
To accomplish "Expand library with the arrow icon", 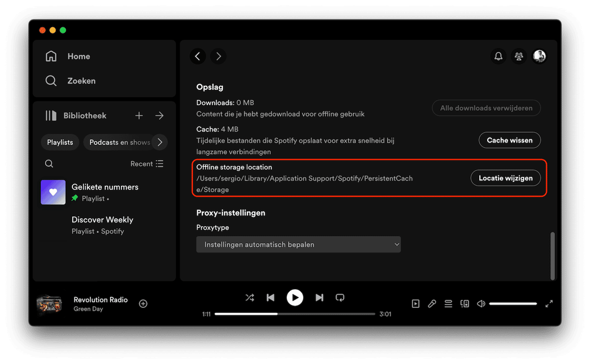I will [159, 116].
